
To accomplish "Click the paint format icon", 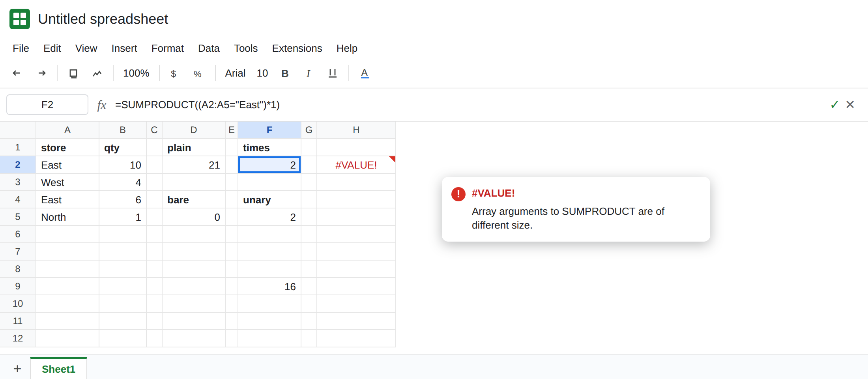I will (x=97, y=73).
